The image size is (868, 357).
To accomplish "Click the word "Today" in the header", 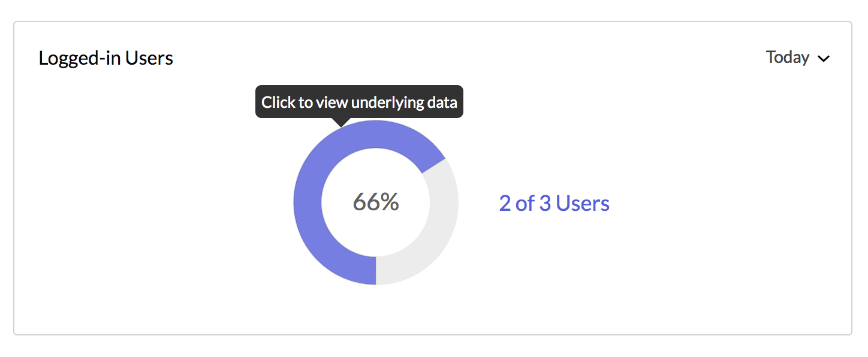I will (x=788, y=58).
